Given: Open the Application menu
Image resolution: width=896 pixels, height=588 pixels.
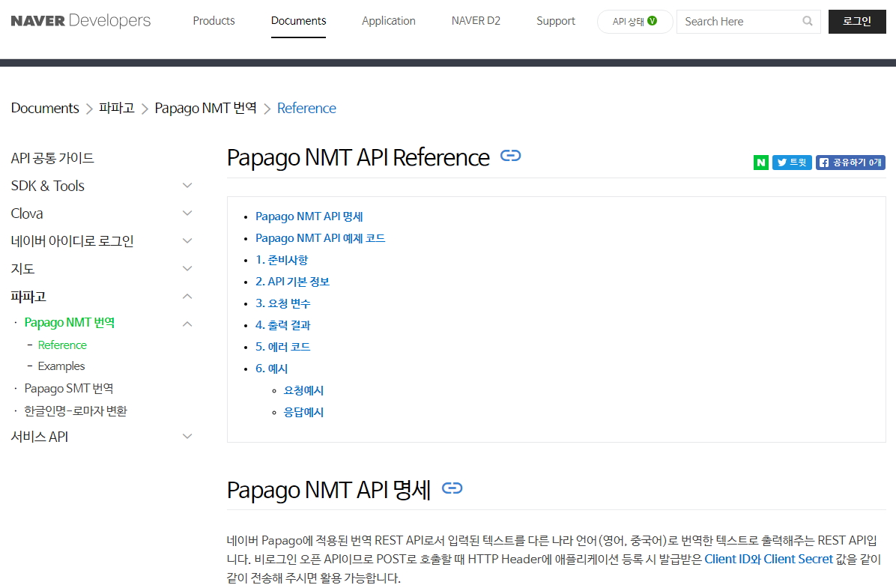Looking at the screenshot, I should click(389, 21).
